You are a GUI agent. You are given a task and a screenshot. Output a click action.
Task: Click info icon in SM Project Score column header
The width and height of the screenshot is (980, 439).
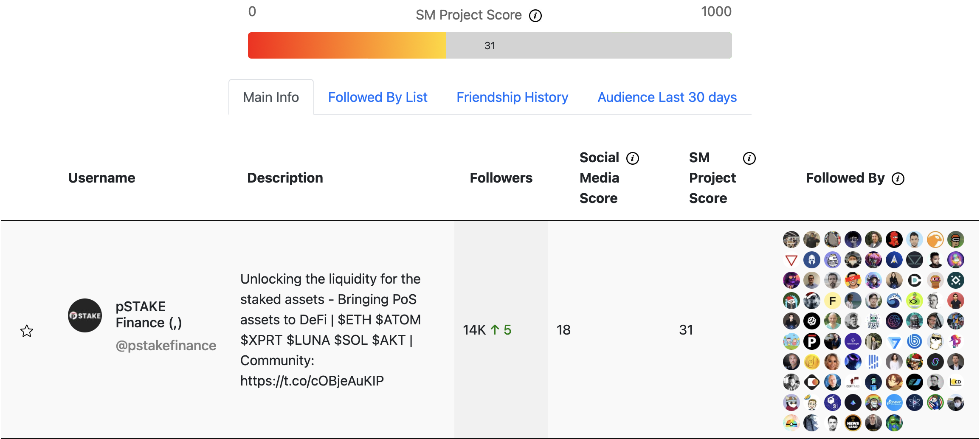click(749, 158)
